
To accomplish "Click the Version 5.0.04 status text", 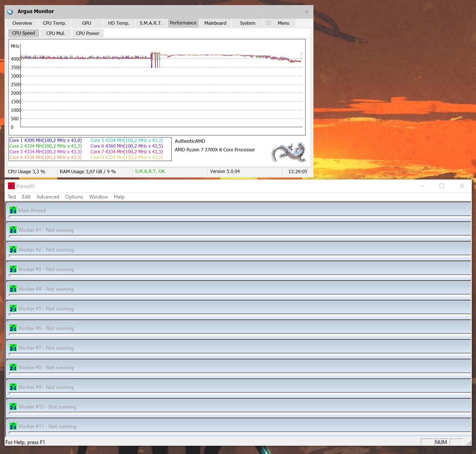I will click(225, 172).
